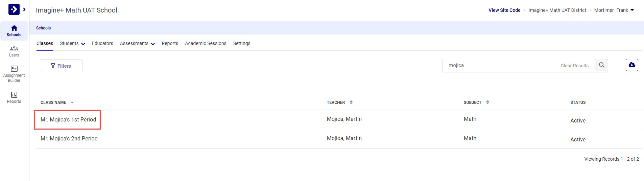Viewport: 644px width, 181px height.
Task: Click the View Site Code link
Action: 504,10
